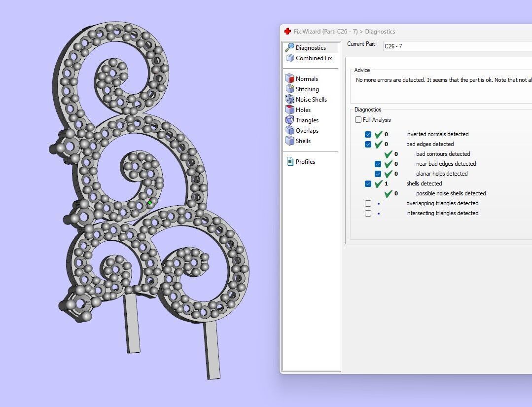Screen dimensions: 532x407
Task: Click the green marker point on the 3D model
Action: coord(150,203)
